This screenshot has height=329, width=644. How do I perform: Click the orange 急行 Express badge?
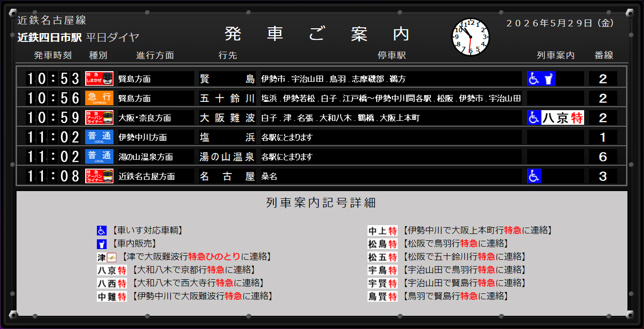[x=99, y=98]
